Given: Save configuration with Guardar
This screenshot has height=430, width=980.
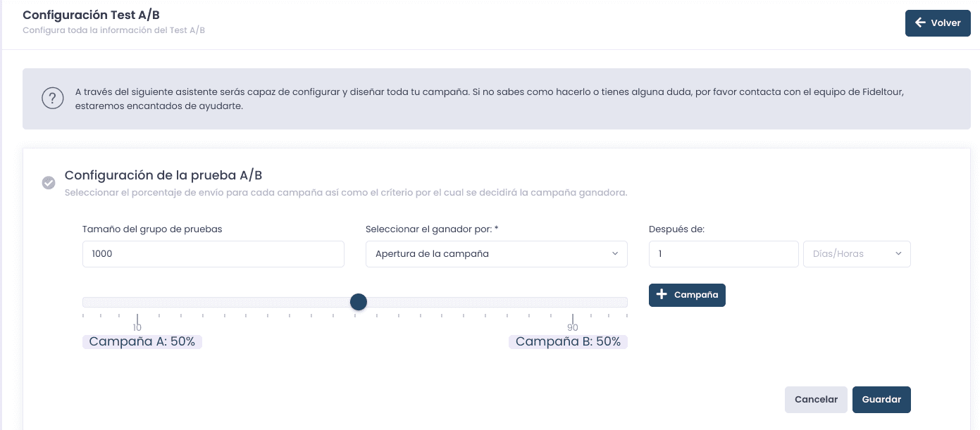Looking at the screenshot, I should (x=881, y=399).
